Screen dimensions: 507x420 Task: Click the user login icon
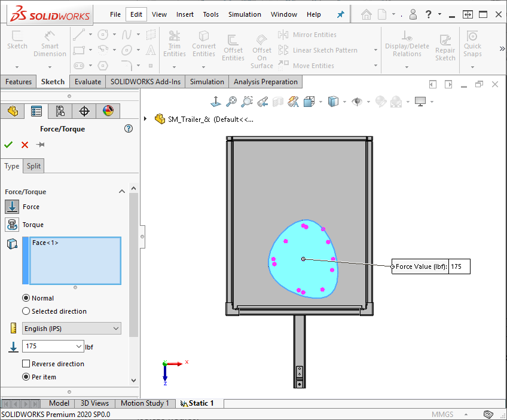click(413, 14)
